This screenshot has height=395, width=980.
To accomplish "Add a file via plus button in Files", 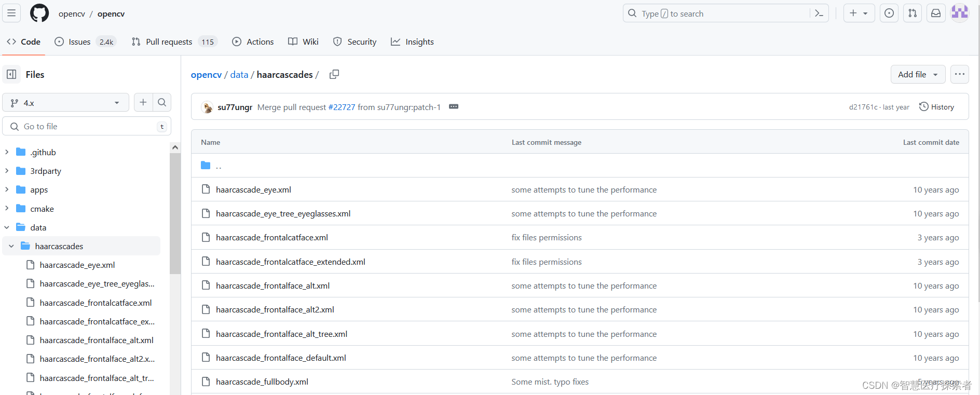I will click(143, 102).
